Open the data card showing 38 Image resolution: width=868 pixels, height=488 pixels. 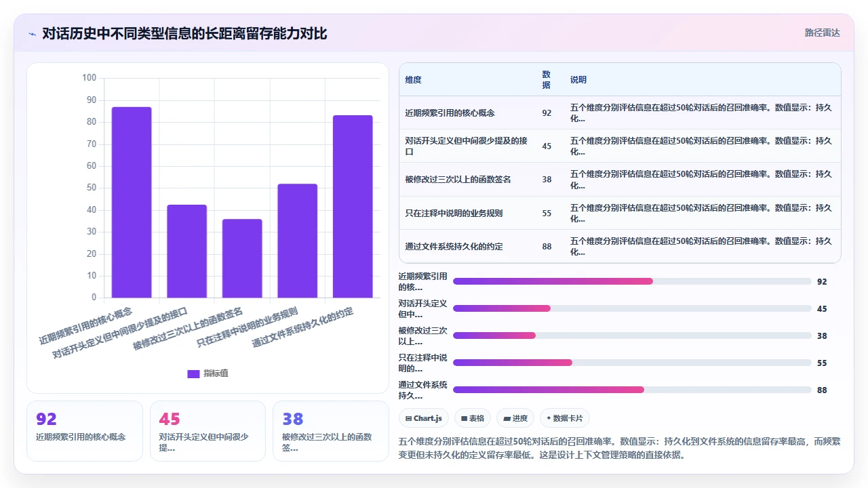(331, 431)
